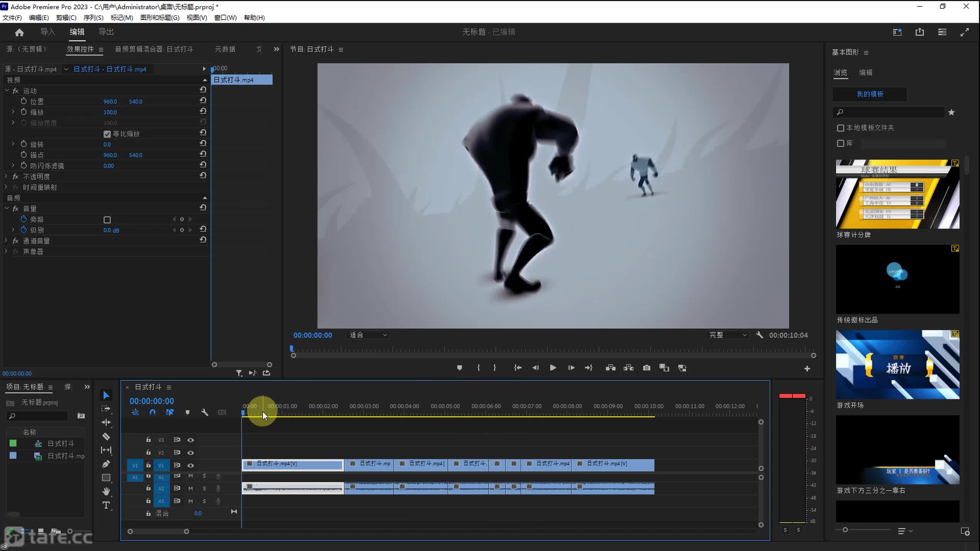This screenshot has width=980, height=551.
Task: Click new bin folder icon in project panel
Action: pyautogui.click(x=81, y=416)
